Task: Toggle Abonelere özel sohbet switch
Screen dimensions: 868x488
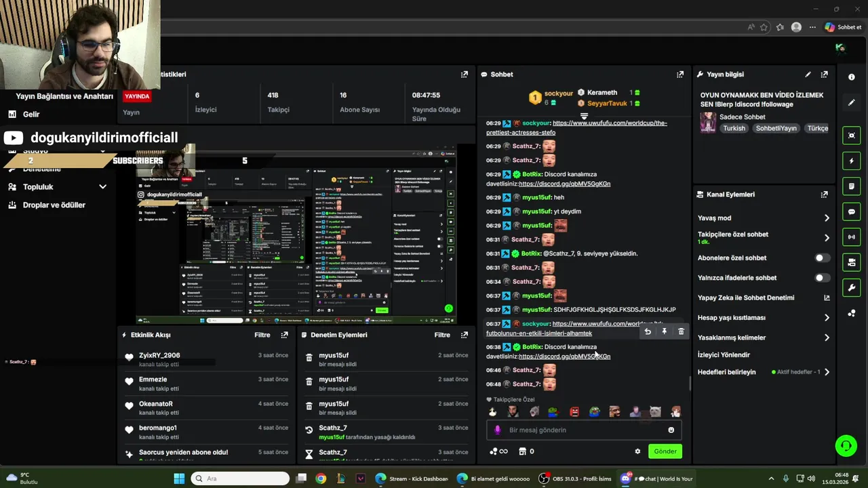Action: tap(821, 258)
